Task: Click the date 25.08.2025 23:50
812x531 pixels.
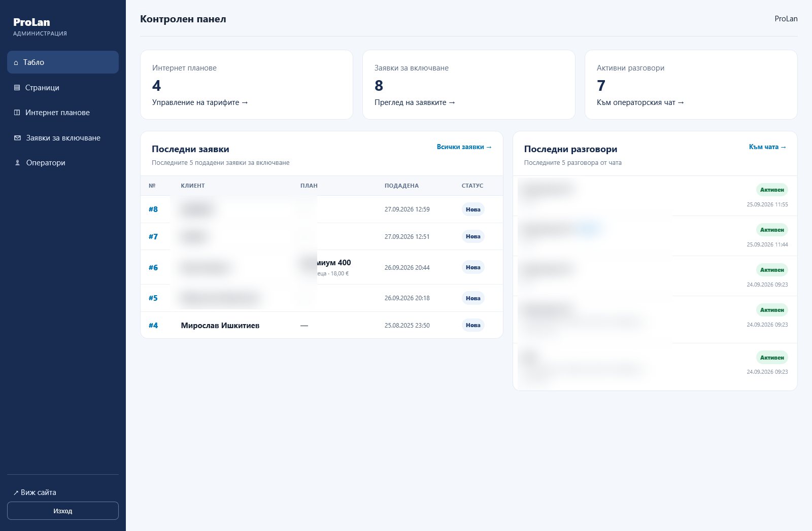Action: pos(407,326)
